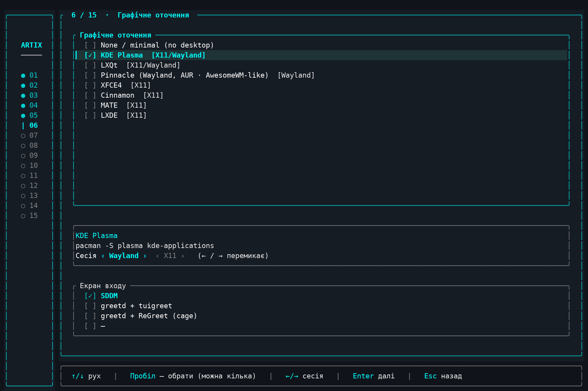Click the left chevron before X11

[157, 256]
